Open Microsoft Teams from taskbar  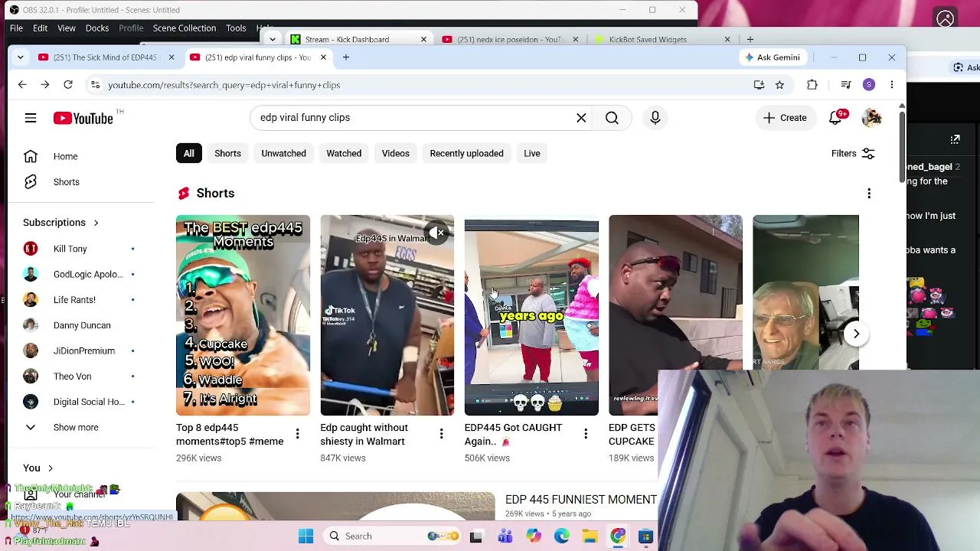pos(505,536)
